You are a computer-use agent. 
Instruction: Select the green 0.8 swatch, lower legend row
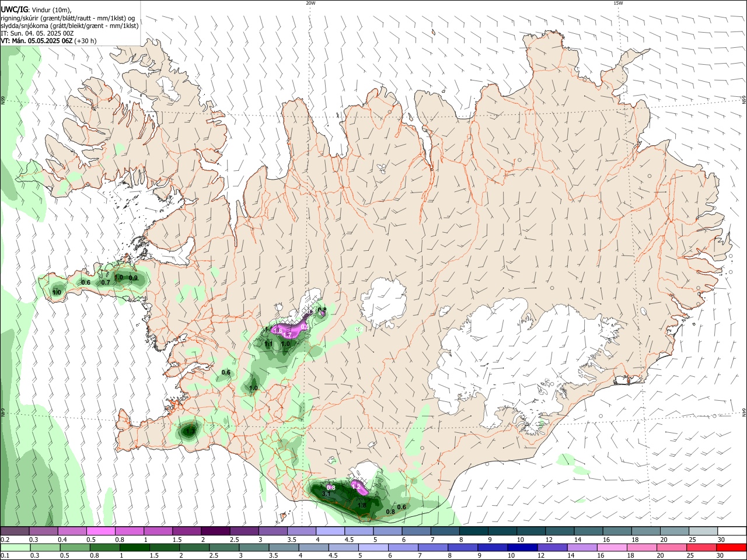(x=104, y=547)
